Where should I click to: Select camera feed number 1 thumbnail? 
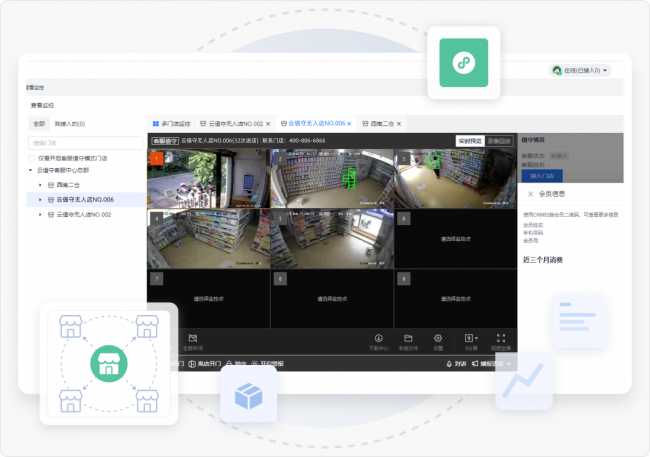point(208,178)
